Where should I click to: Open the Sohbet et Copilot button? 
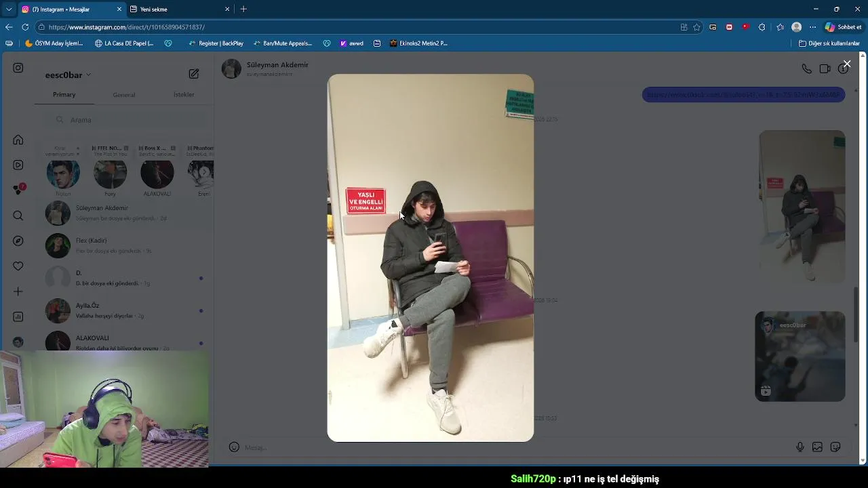(843, 27)
